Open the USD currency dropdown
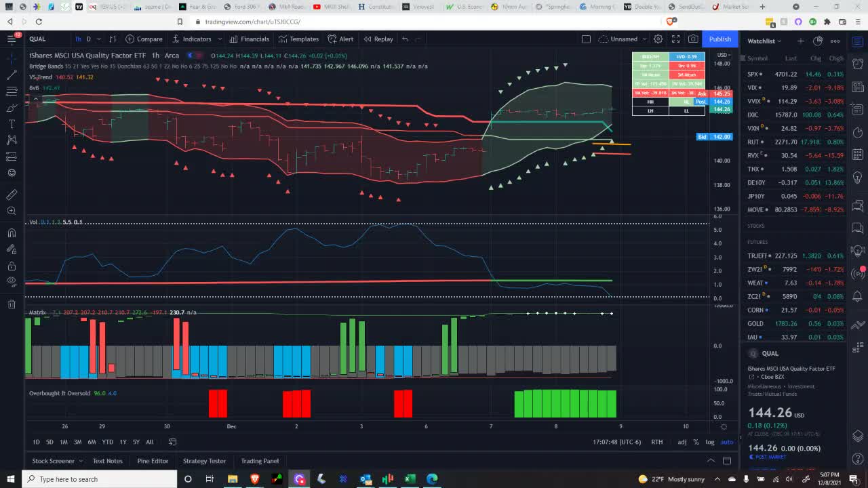This screenshot has height=488, width=868. coord(724,54)
